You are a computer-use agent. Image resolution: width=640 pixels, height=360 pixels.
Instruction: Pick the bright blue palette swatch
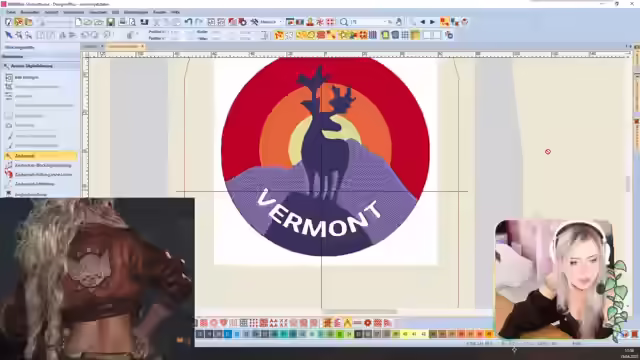coord(228,334)
